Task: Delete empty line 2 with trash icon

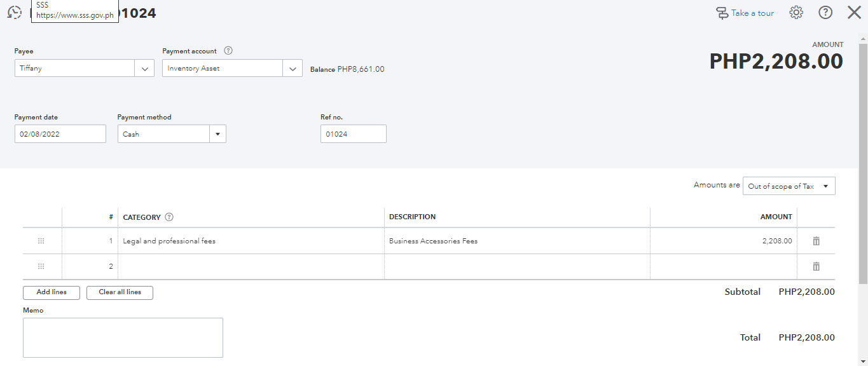Action: point(816,266)
